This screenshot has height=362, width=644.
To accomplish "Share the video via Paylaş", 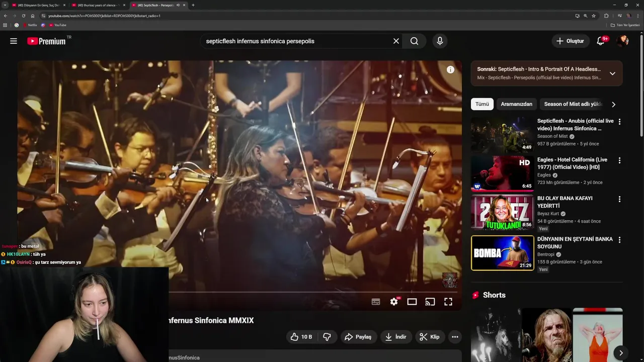I will point(358,337).
